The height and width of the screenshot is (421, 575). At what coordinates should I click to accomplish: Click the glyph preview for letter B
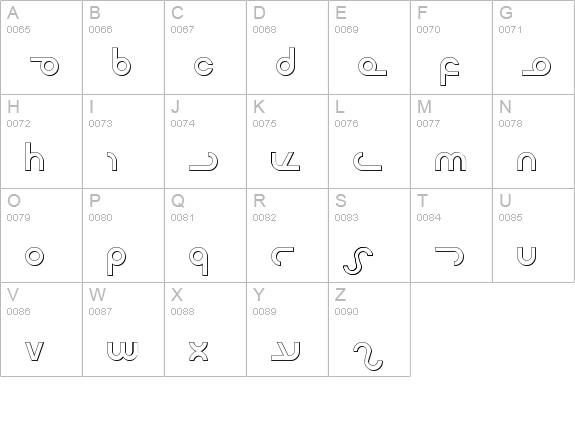click(x=121, y=62)
